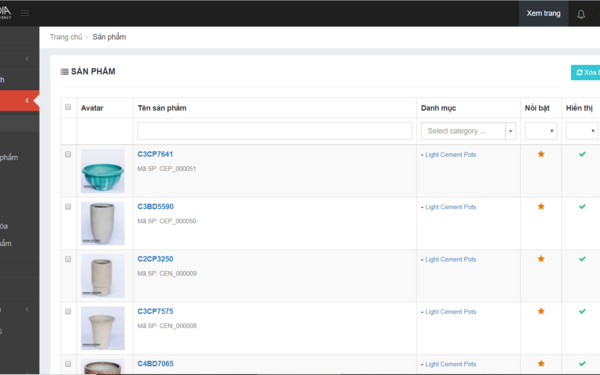Open product C3BD5590 link
This screenshot has width=600, height=375.
tap(155, 207)
